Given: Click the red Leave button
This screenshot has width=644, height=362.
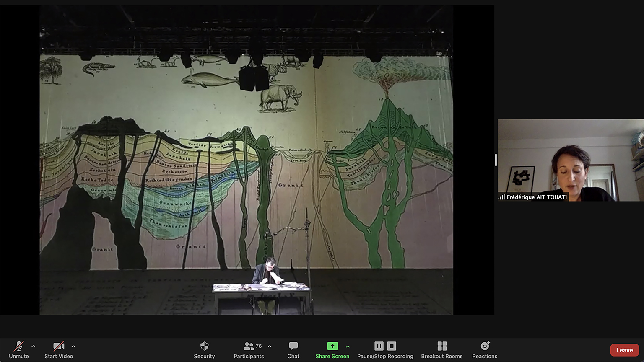Looking at the screenshot, I should pos(624,350).
